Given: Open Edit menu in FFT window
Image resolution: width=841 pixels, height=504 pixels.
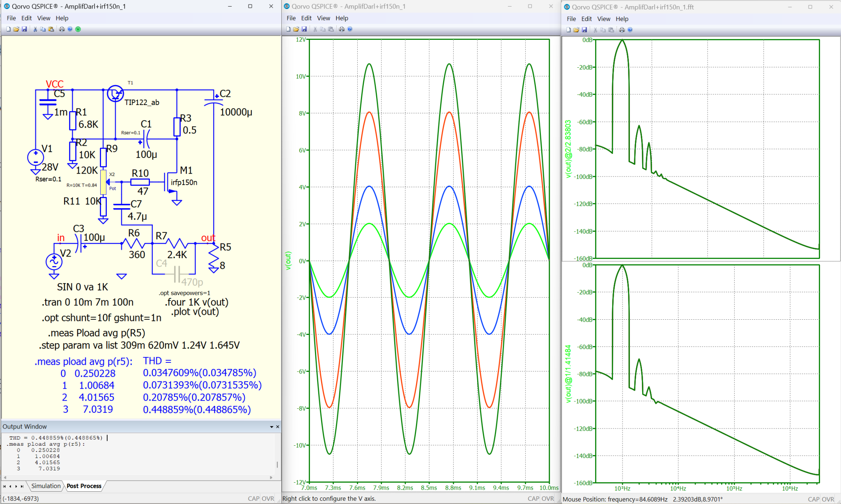Looking at the screenshot, I should click(587, 19).
